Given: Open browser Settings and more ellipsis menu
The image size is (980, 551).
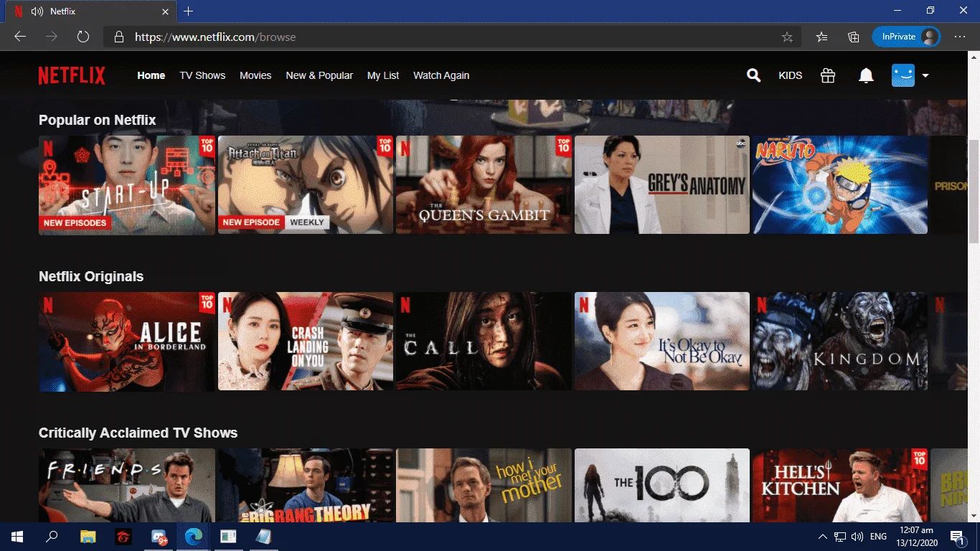Looking at the screenshot, I should coord(960,37).
